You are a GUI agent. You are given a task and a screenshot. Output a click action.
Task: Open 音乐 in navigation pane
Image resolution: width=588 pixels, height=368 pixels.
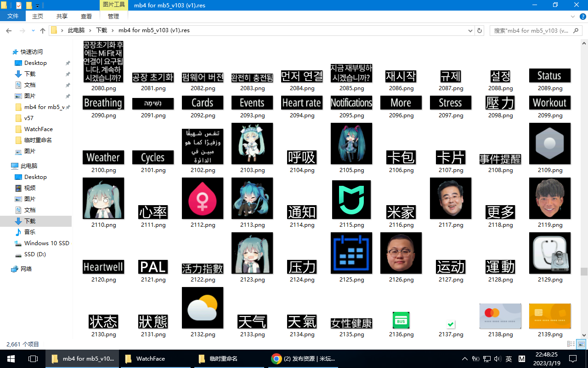tap(30, 232)
